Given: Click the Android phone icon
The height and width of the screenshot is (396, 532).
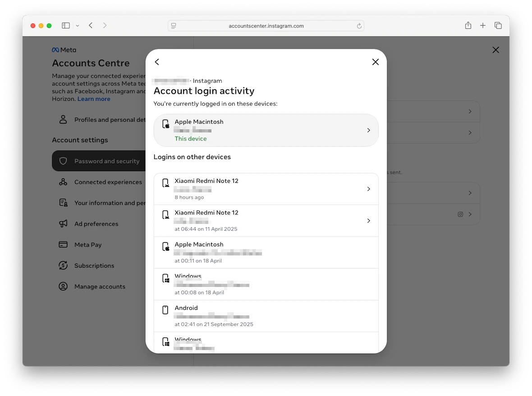Looking at the screenshot, I should pyautogui.click(x=165, y=310).
